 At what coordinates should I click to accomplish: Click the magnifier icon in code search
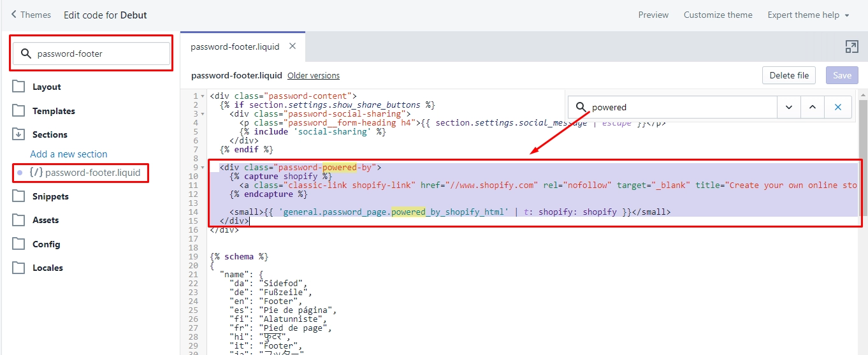tap(581, 107)
